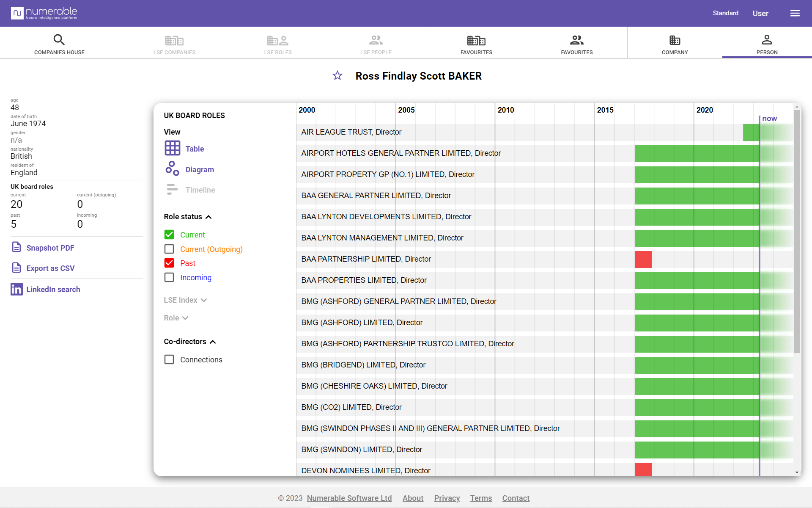This screenshot has height=508, width=812.
Task: Click DEVON NOMINEES LIMITED red bar
Action: point(643,469)
